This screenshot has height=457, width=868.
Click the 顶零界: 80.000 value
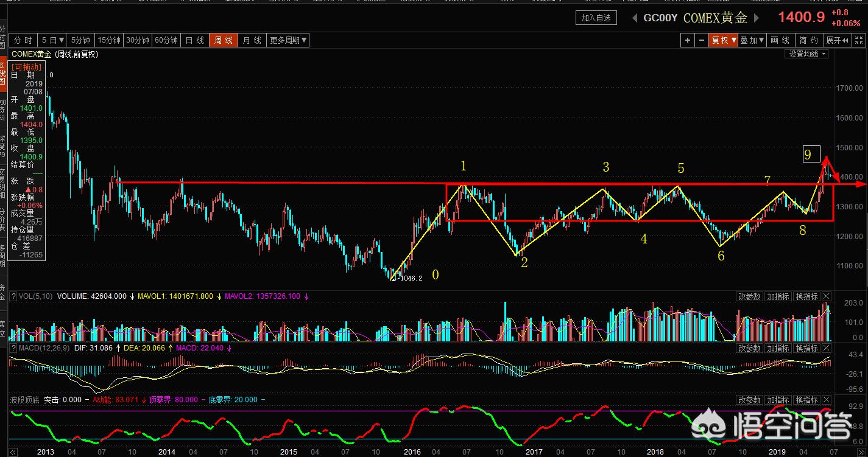174,400
